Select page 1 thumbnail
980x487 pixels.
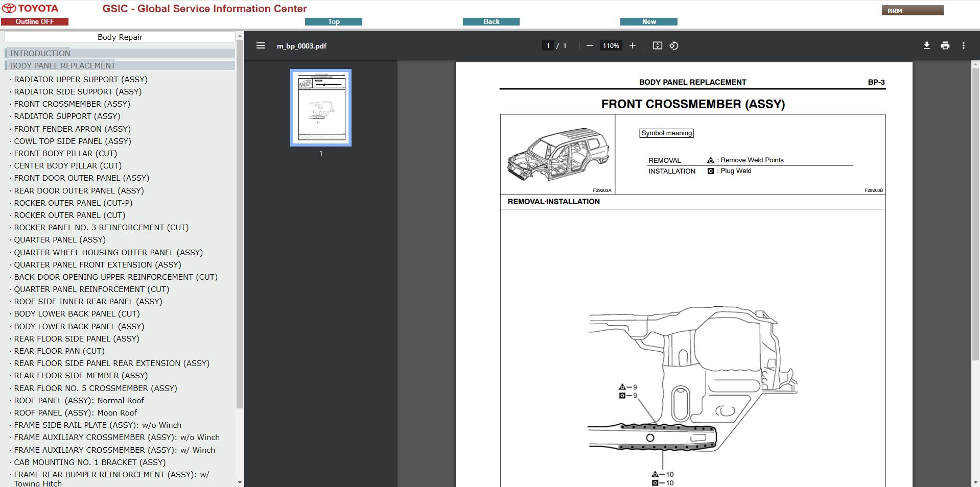[321, 108]
